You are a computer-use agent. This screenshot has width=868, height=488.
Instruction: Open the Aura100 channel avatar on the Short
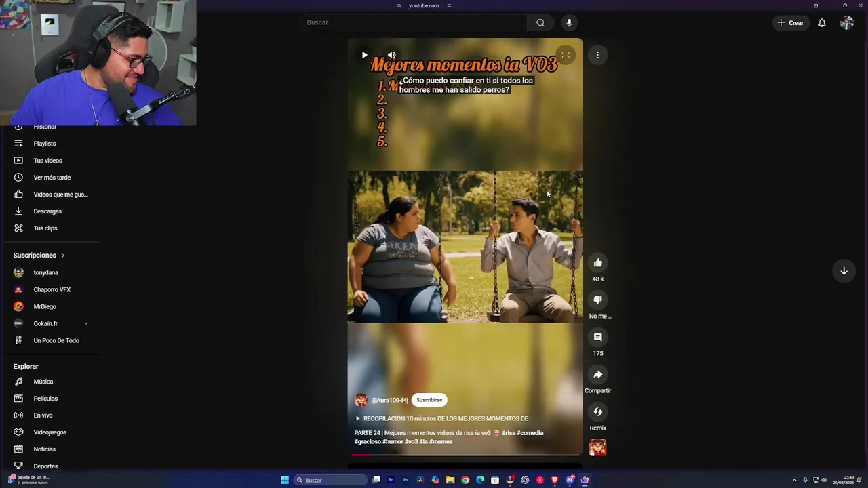361,400
